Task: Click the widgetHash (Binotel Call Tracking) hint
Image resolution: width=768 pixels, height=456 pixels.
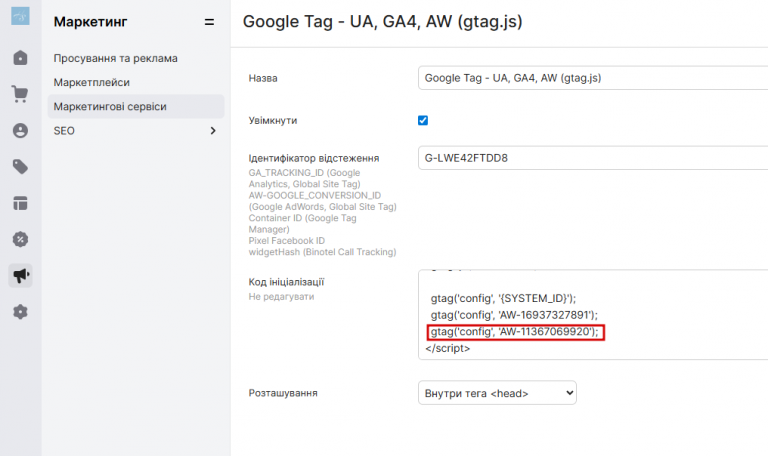Action: click(322, 252)
